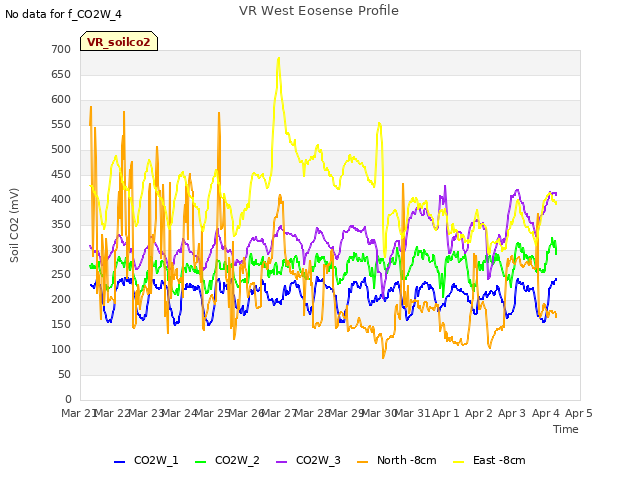Click the North -8cm legend label
This screenshot has width=640, height=480.
click(407, 460)
